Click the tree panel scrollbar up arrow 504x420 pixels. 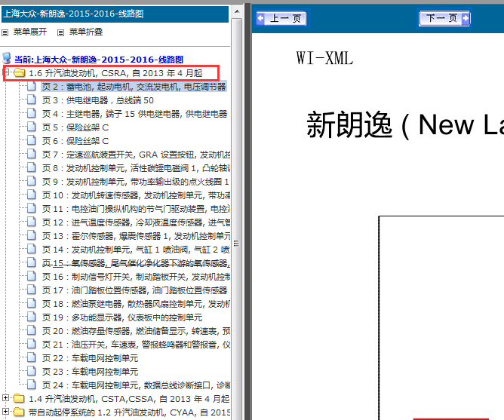point(237,11)
